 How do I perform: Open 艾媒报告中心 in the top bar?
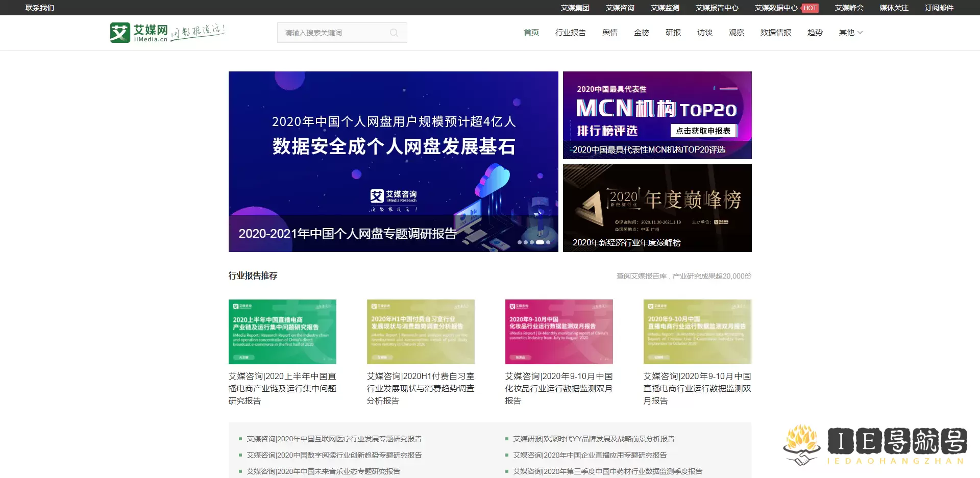click(717, 8)
